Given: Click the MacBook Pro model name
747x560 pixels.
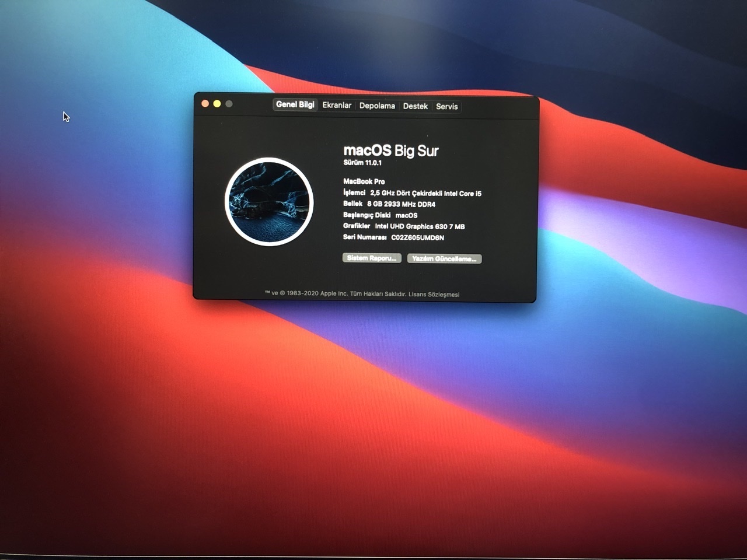Looking at the screenshot, I should (364, 181).
